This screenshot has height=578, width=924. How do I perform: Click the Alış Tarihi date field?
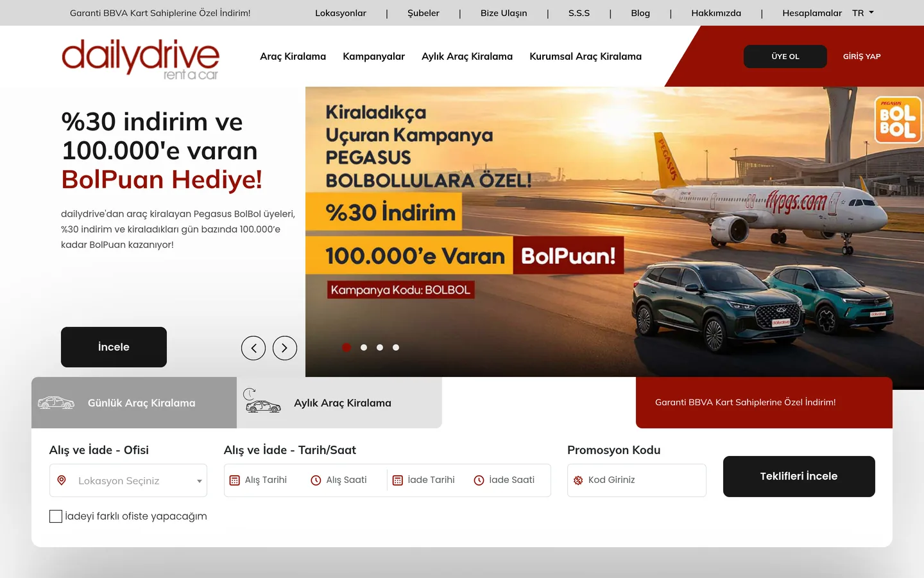pyautogui.click(x=265, y=480)
